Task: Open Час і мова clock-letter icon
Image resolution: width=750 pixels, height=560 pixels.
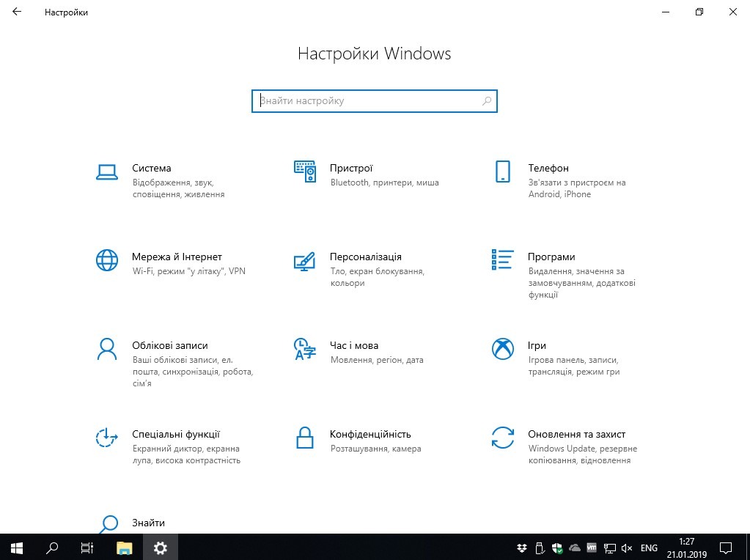Action: point(305,349)
